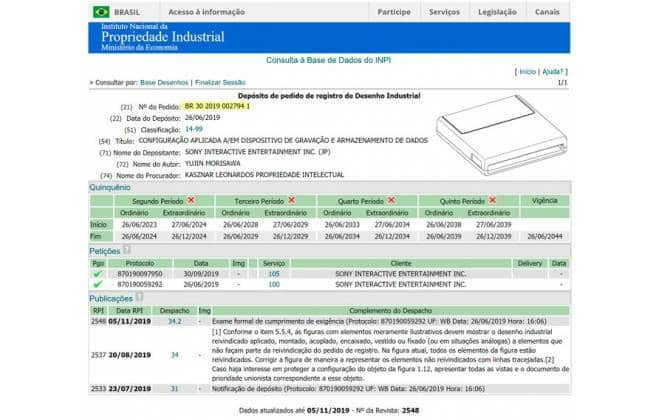Click Vigência end date 26/06/2044

pos(545,237)
